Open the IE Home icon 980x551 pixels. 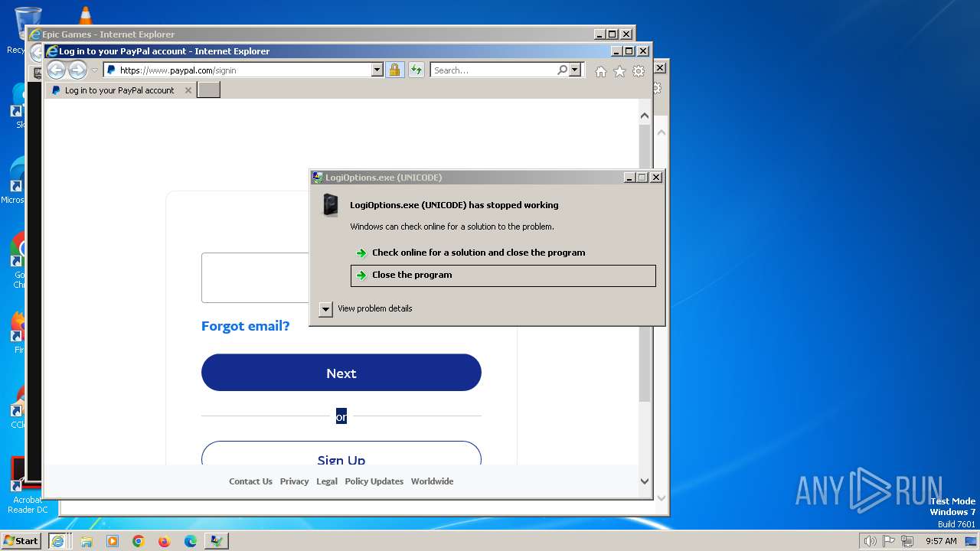[601, 71]
